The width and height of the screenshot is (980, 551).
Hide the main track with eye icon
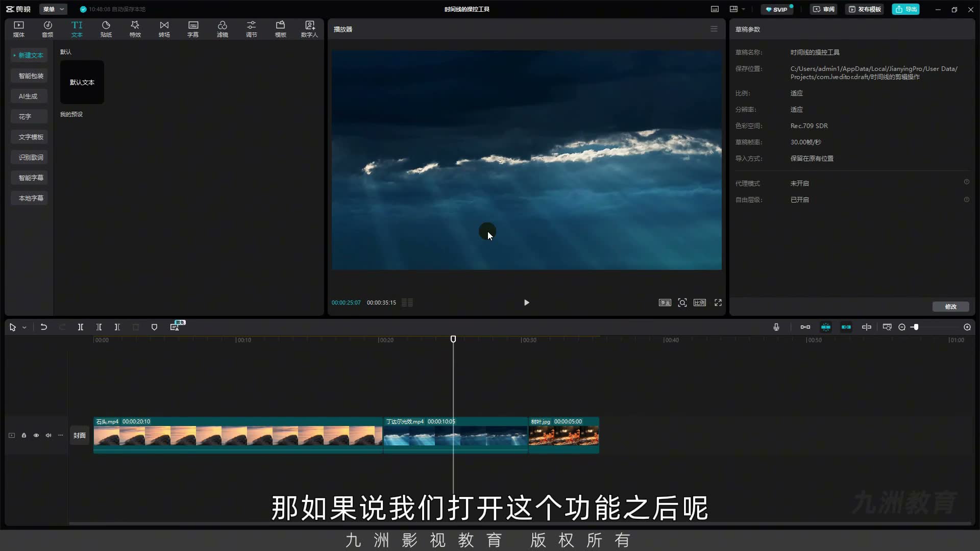click(36, 435)
